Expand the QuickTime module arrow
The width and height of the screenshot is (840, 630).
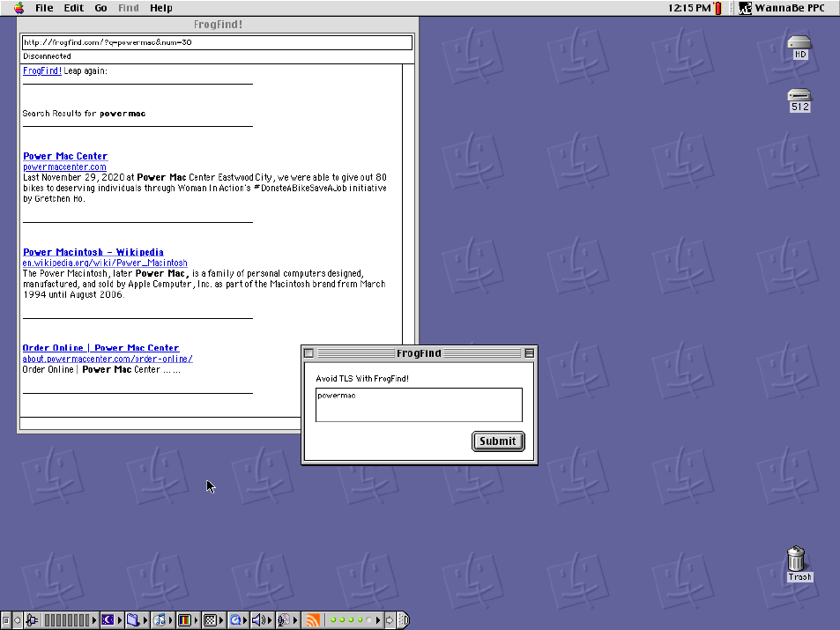pyautogui.click(x=245, y=620)
